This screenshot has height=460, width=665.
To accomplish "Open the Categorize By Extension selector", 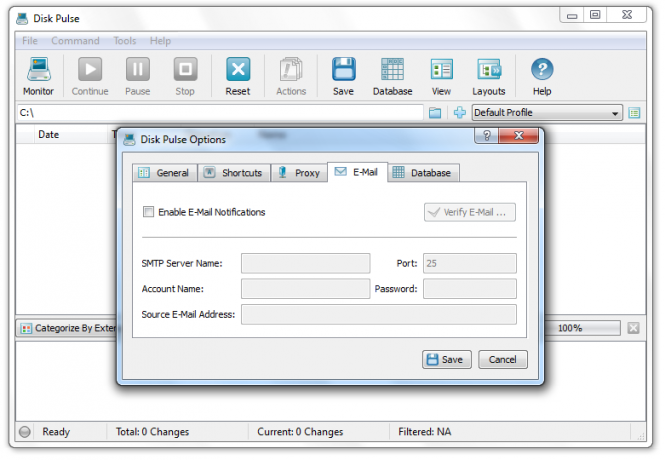I will tap(68, 328).
